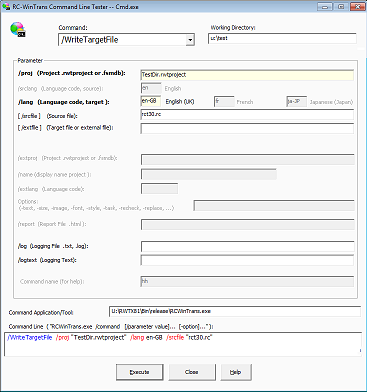Viewport: 367px width, 392px height.
Task: Click inside the Command Line text box
Action: (x=183, y=344)
